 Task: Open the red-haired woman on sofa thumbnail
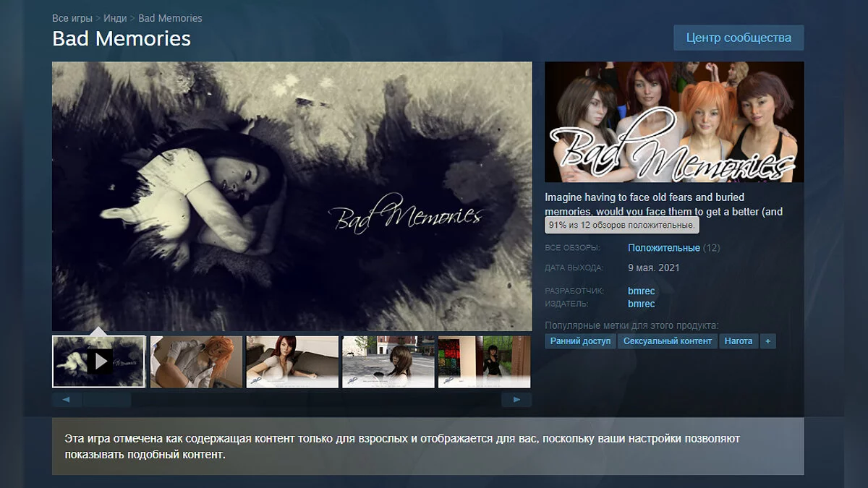tap(292, 361)
